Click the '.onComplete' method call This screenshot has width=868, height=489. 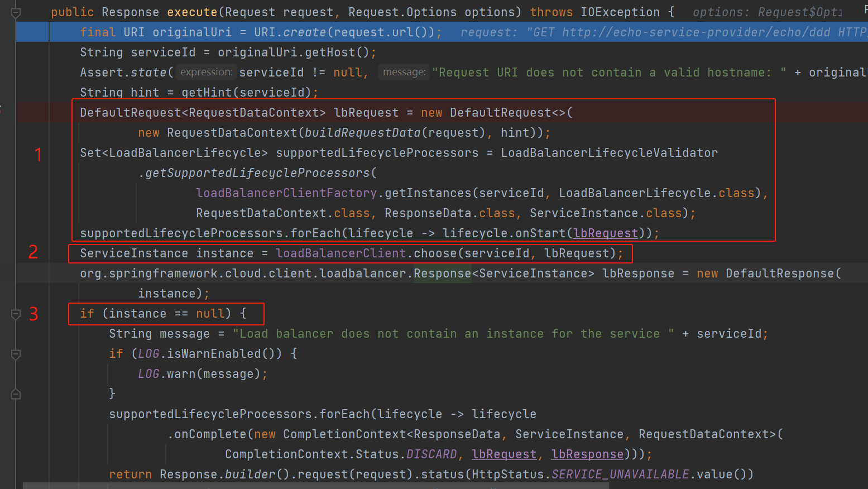click(x=207, y=434)
